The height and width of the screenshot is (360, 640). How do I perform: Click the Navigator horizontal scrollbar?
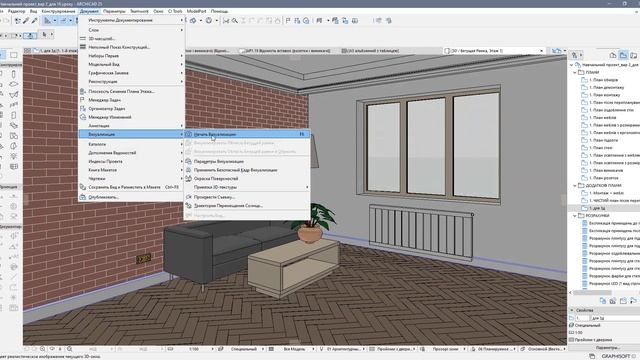(592, 293)
